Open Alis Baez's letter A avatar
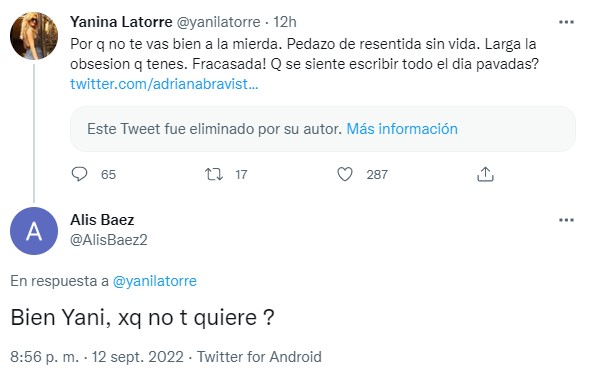589x381 pixels. click(x=34, y=231)
